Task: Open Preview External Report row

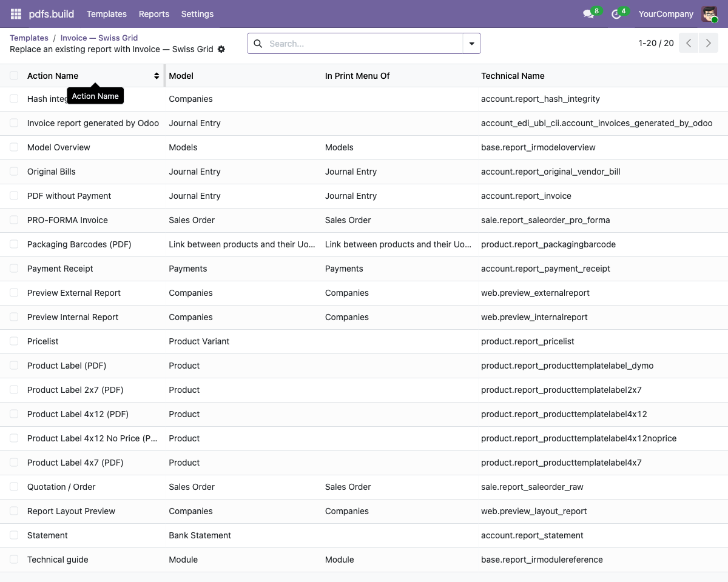Action: click(x=364, y=293)
